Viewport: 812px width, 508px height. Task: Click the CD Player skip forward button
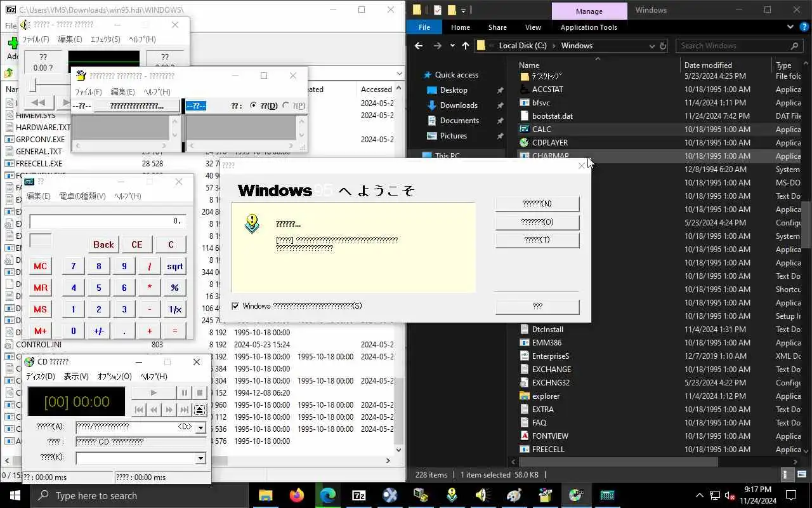(x=169, y=410)
